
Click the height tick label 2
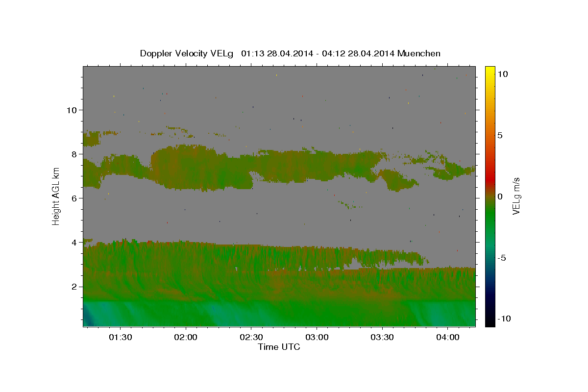(74, 286)
